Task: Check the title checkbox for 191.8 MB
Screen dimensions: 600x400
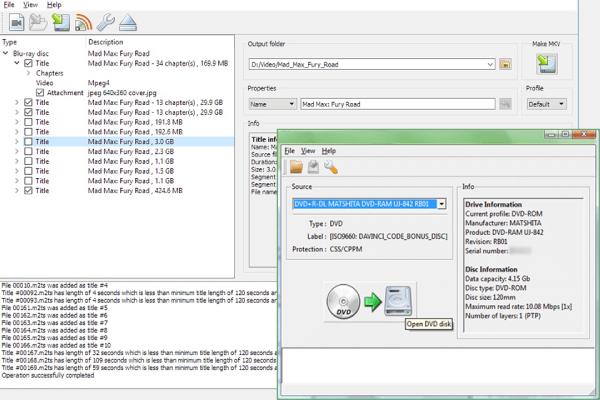Action: coord(28,122)
